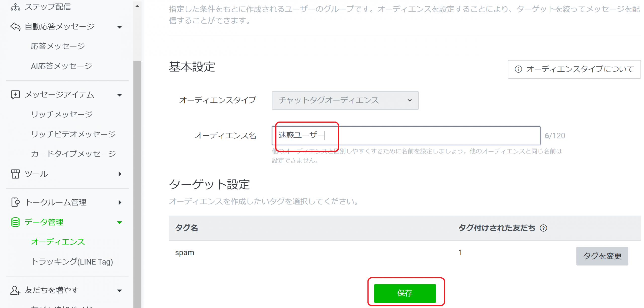The image size is (644, 308).
Task: Click the tools (ツール) shop icon
Action: 15,174
